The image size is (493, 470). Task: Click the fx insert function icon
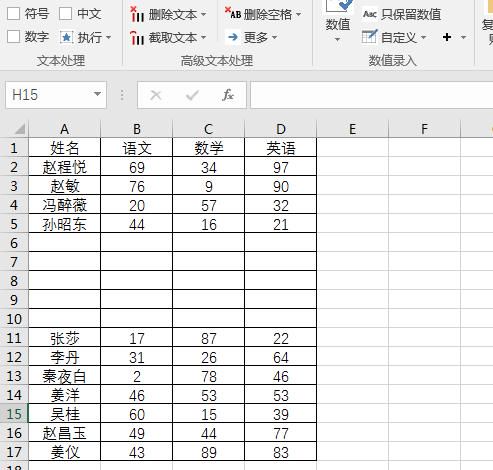click(228, 95)
